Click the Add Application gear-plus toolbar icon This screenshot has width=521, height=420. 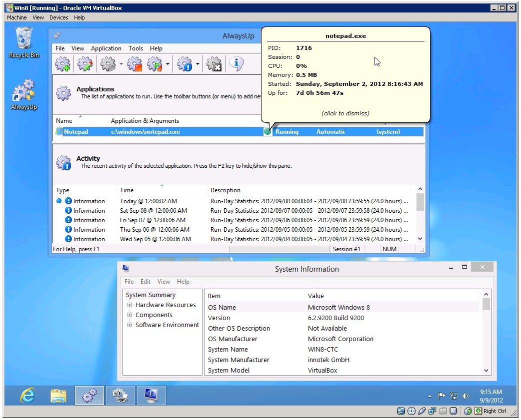(62, 64)
